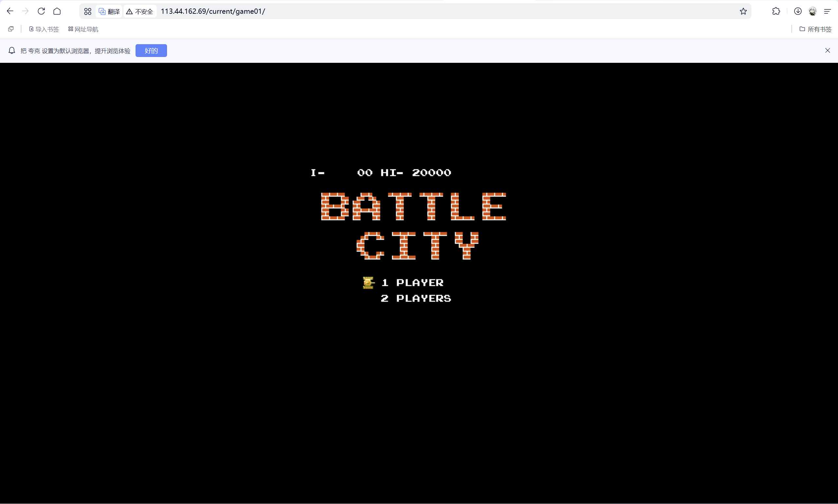The image size is (838, 504).
Task: Open the browser main menu
Action: 828,11
